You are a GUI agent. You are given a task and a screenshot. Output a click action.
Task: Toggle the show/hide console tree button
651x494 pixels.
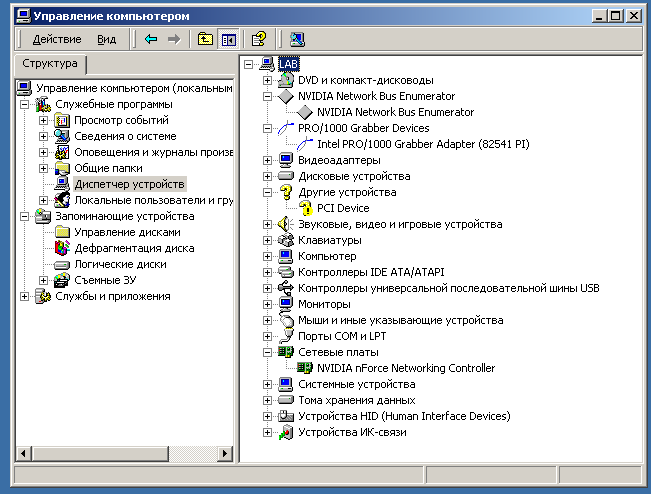click(x=228, y=39)
